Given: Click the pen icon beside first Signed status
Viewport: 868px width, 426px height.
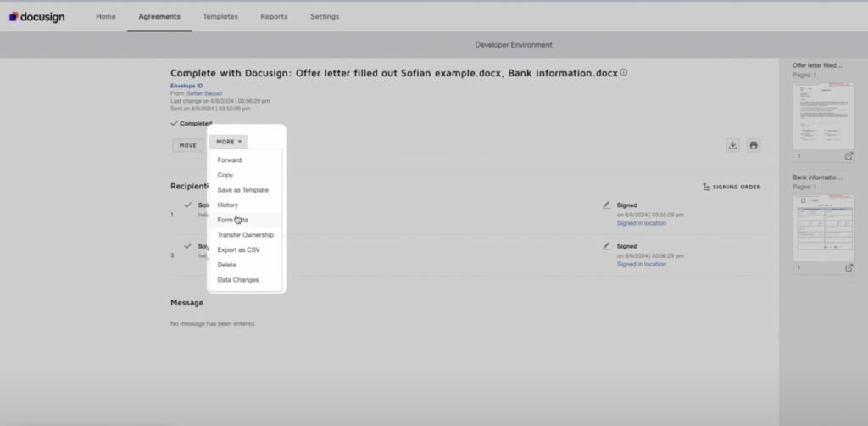Looking at the screenshot, I should (607, 205).
